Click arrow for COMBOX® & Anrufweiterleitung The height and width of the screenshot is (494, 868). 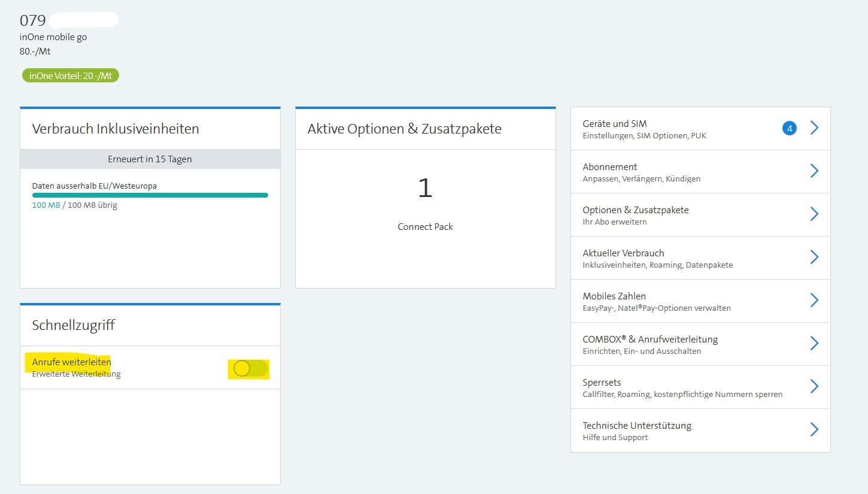tap(814, 344)
